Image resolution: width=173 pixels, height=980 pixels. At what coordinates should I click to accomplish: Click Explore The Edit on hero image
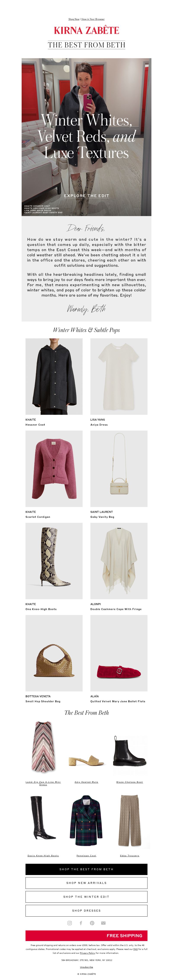pos(86,195)
